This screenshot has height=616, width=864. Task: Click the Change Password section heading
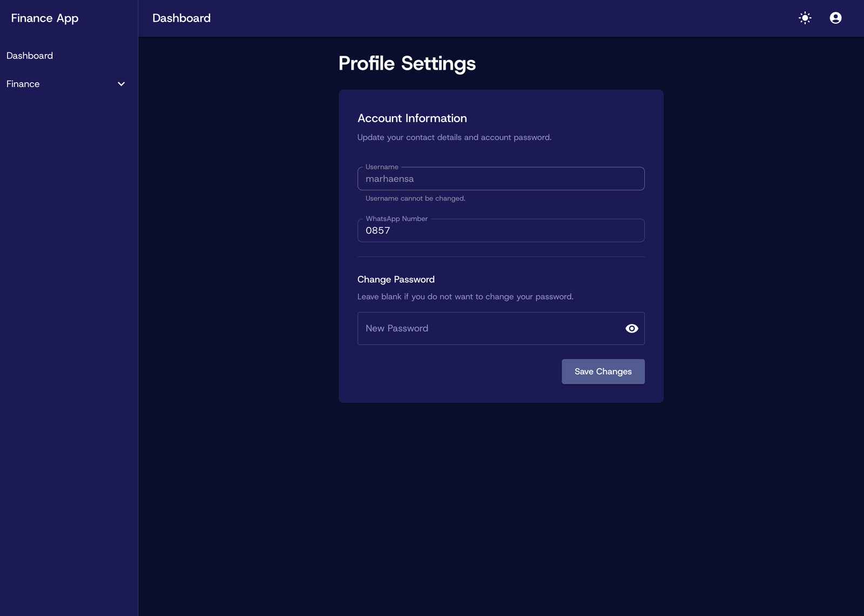coord(396,280)
